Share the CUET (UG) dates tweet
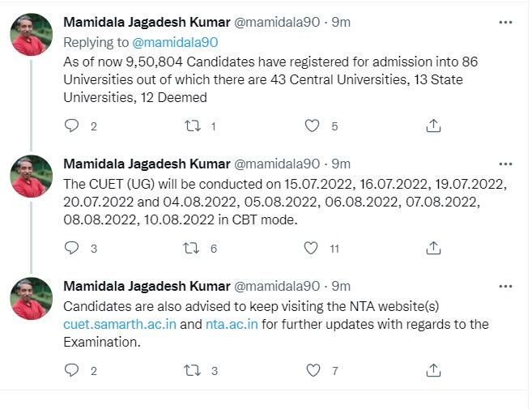 pos(432,248)
